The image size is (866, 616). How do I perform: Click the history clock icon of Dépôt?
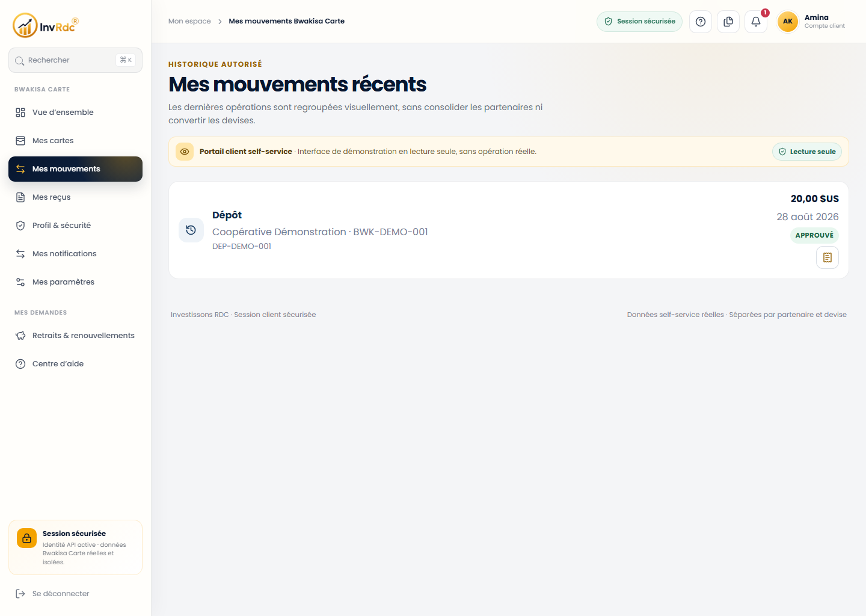pos(191,230)
